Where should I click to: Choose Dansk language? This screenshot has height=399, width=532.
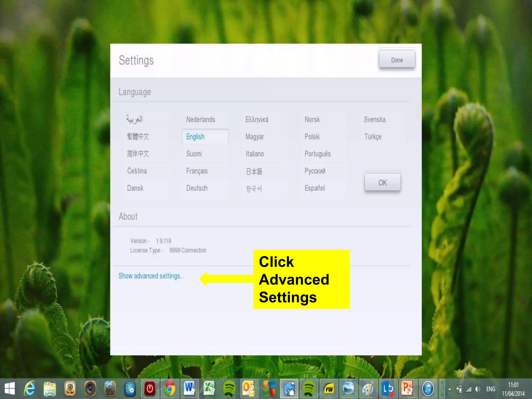coord(135,188)
